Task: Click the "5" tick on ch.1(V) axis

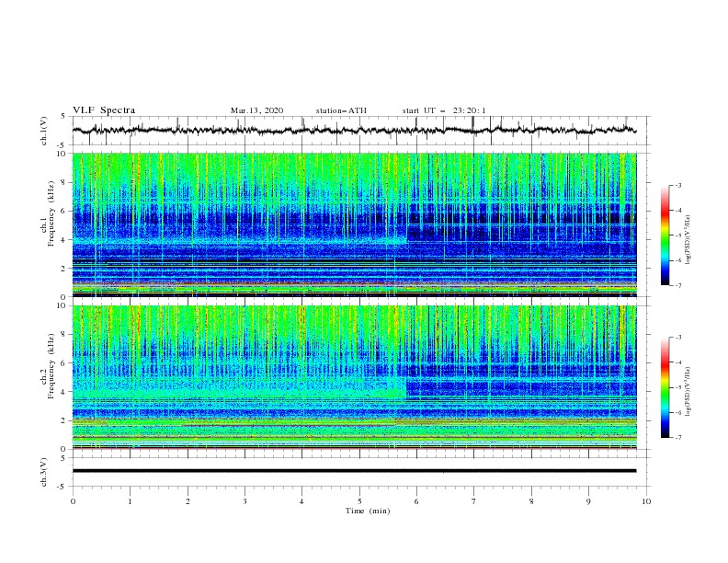Action: pyautogui.click(x=65, y=117)
